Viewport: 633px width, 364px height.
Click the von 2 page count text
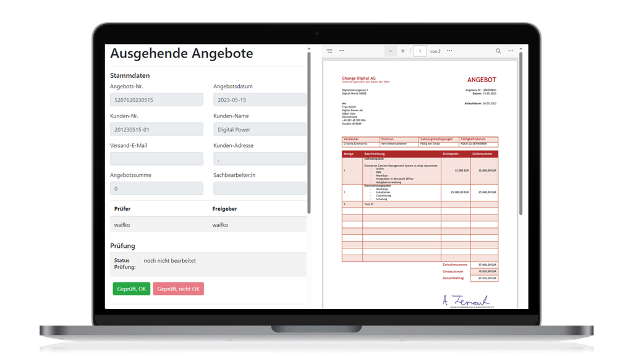pos(435,51)
